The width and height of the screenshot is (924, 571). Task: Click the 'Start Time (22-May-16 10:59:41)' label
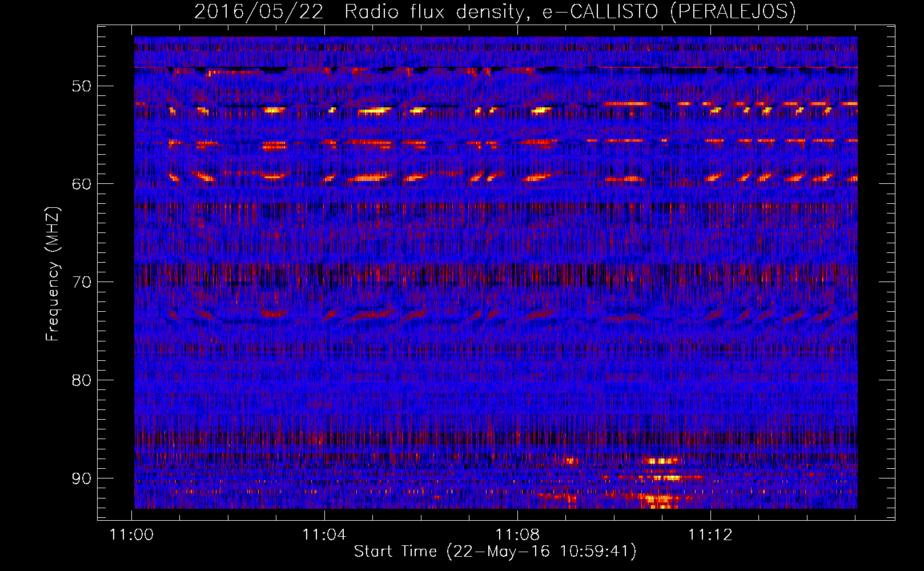(495, 552)
